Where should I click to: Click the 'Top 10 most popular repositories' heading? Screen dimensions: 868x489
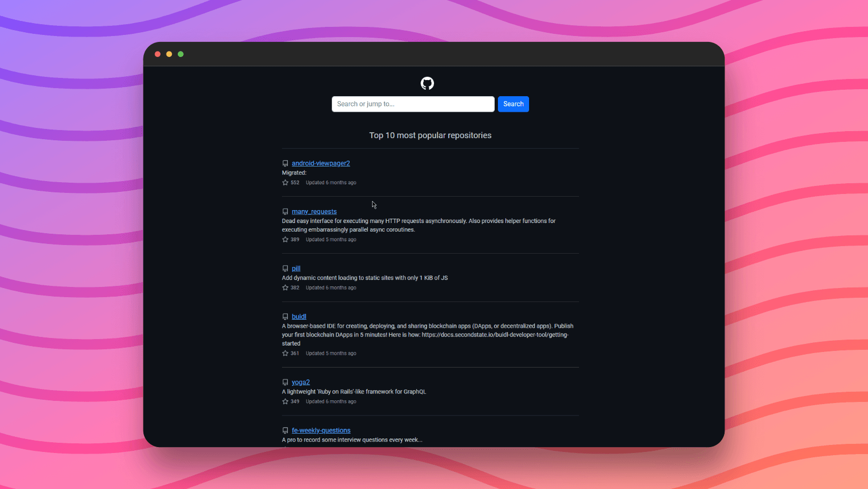click(430, 135)
